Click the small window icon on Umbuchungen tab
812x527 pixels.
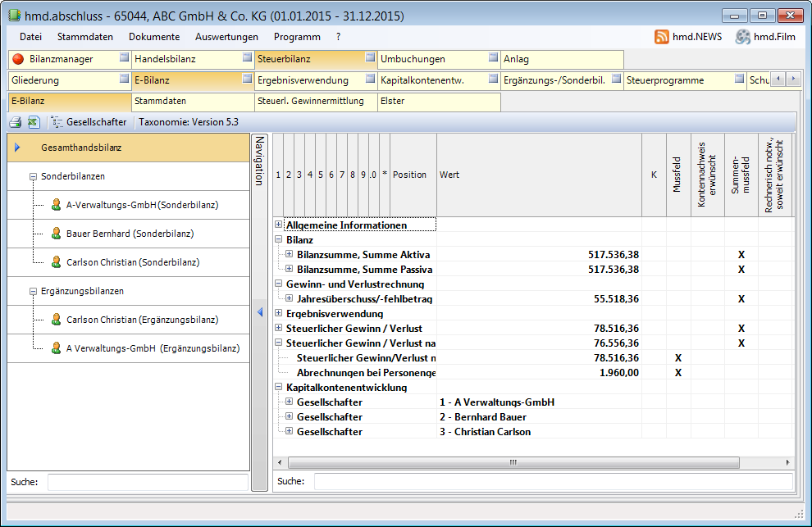493,58
